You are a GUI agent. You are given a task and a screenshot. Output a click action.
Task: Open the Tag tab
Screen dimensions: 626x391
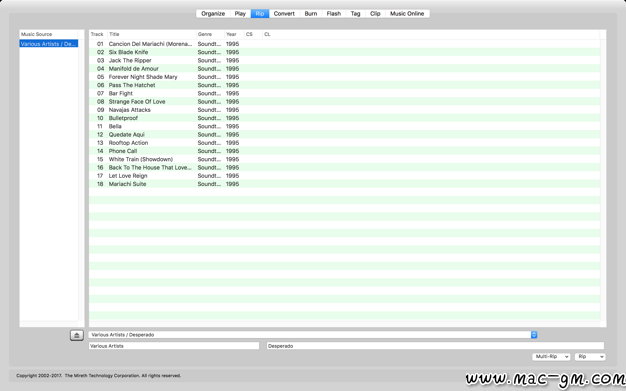pos(355,14)
